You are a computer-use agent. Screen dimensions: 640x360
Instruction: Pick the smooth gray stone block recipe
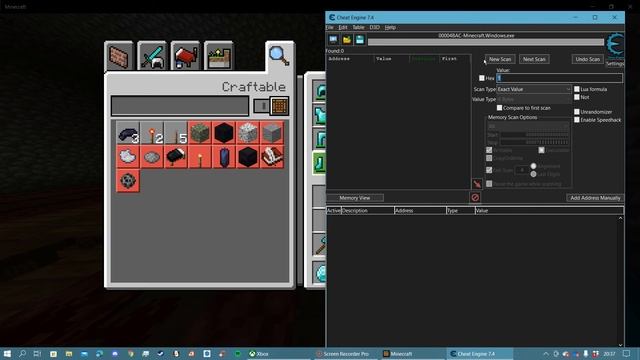pos(272,133)
